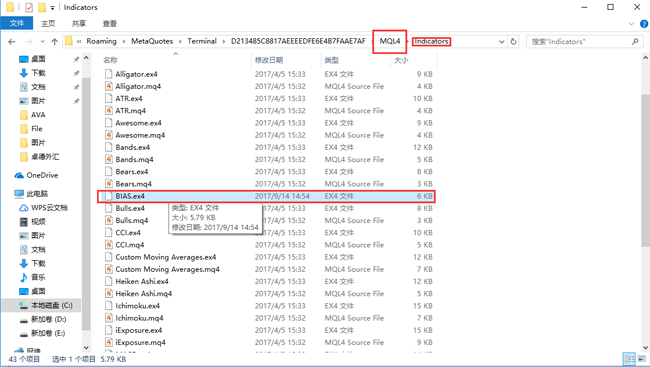
Task: Open the recent locations dropdown arrow
Action: point(42,41)
